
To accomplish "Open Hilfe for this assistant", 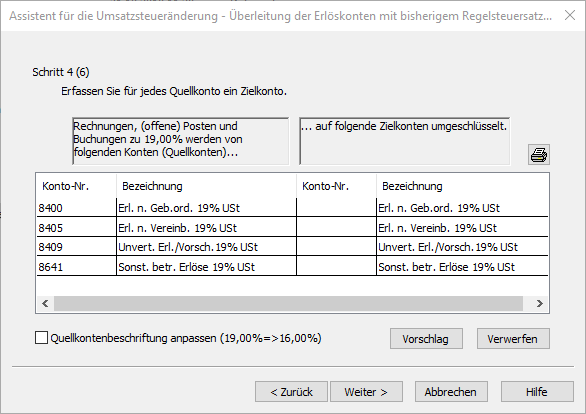I will (537, 392).
